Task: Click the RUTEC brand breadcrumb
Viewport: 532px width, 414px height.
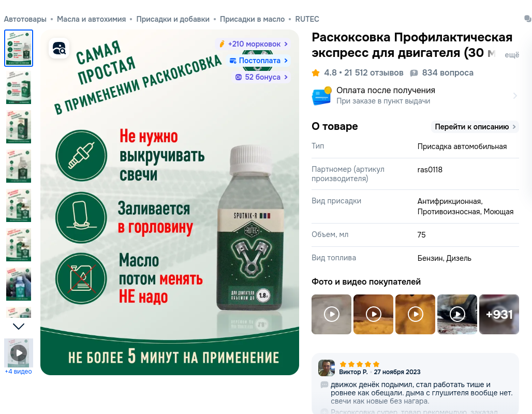Action: pyautogui.click(x=307, y=19)
